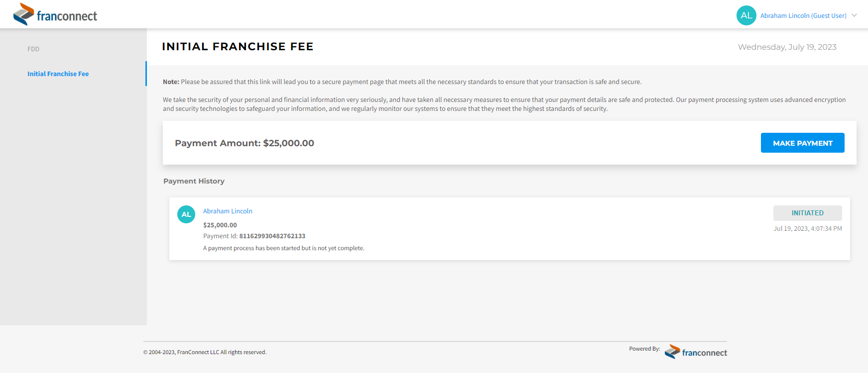Click the FranConnect copyright notice
This screenshot has height=373, width=868.
[x=205, y=352]
